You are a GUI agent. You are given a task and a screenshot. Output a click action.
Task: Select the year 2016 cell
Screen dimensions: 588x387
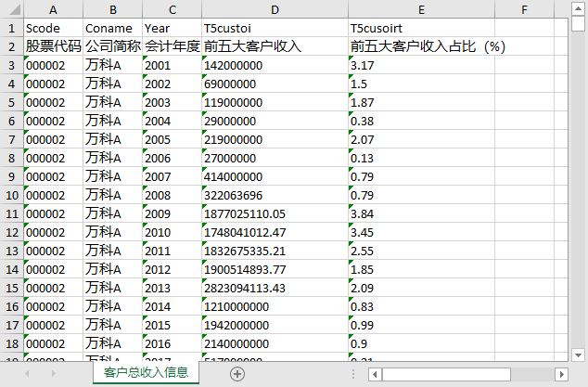[x=173, y=343]
